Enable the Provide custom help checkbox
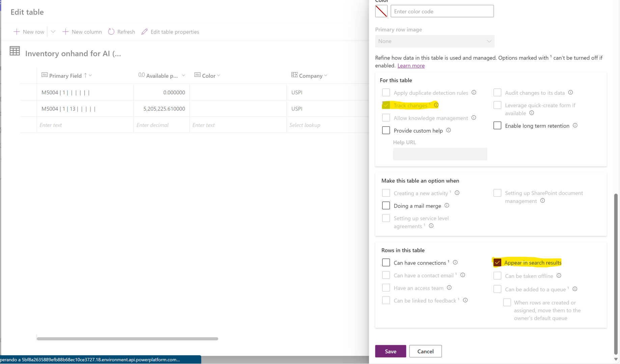This screenshot has width=620, height=364. 386,130
